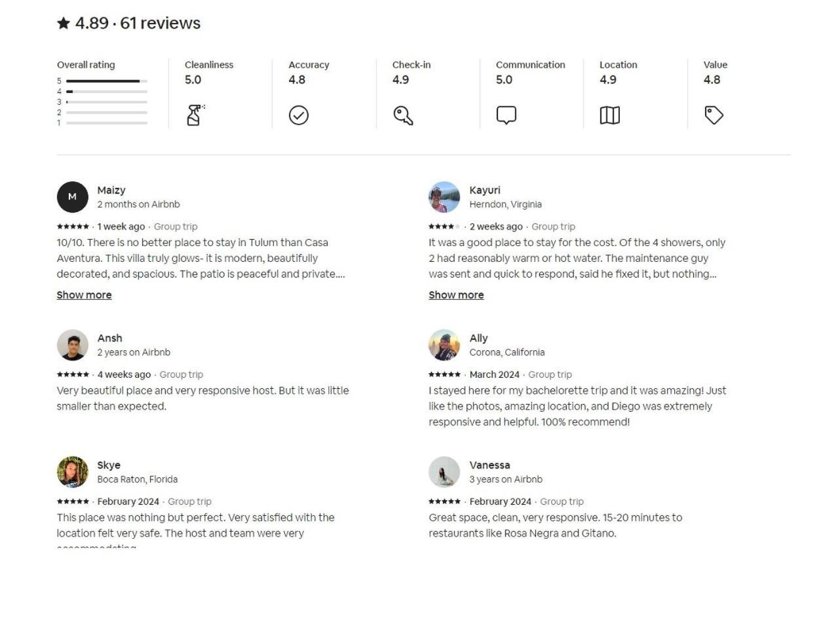Click the star icon beside 4.89
840x620 pixels.
[x=64, y=24]
